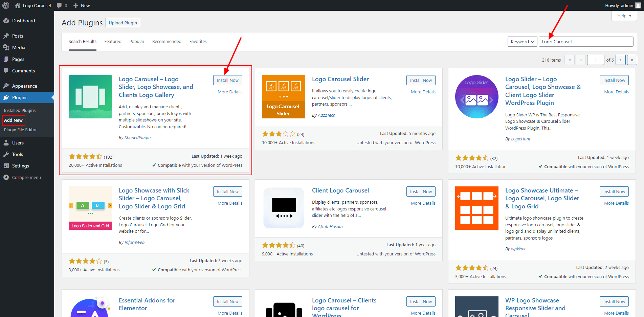Switch to the Recommended tab
This screenshot has height=317, width=644.
(x=167, y=42)
